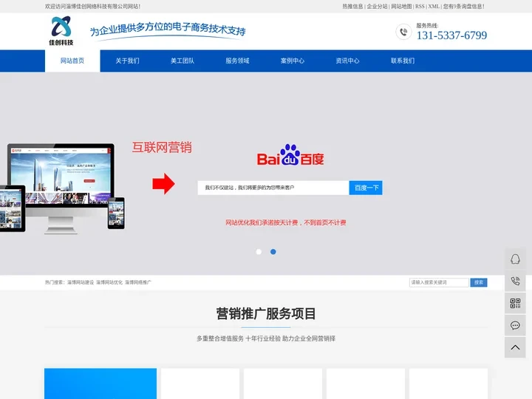This screenshot has height=399, width=532.
Task: Click the floating sidebar phone icon
Action: [x=515, y=282]
